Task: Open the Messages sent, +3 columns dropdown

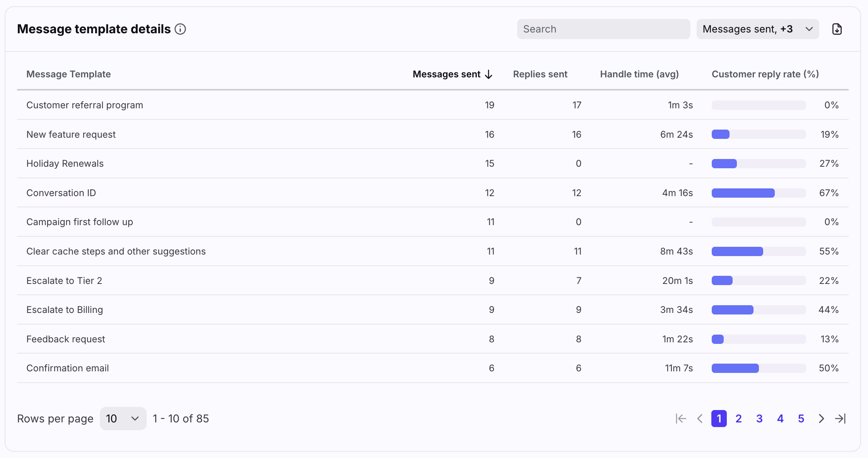Action: click(x=757, y=29)
